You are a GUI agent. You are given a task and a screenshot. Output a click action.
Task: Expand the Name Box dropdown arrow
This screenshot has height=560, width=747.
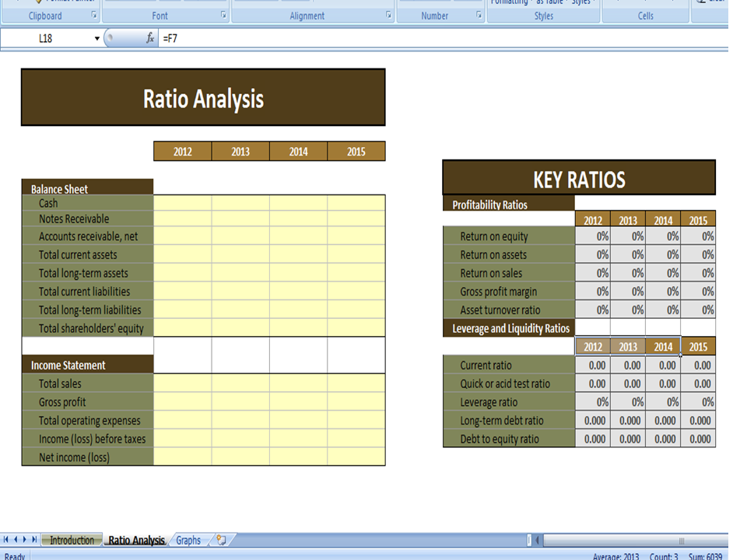[x=96, y=39]
